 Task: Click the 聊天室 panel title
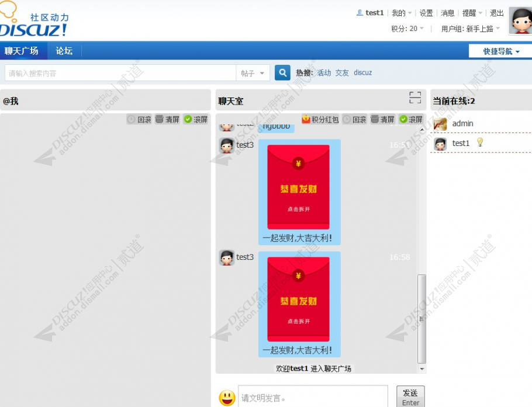[230, 100]
